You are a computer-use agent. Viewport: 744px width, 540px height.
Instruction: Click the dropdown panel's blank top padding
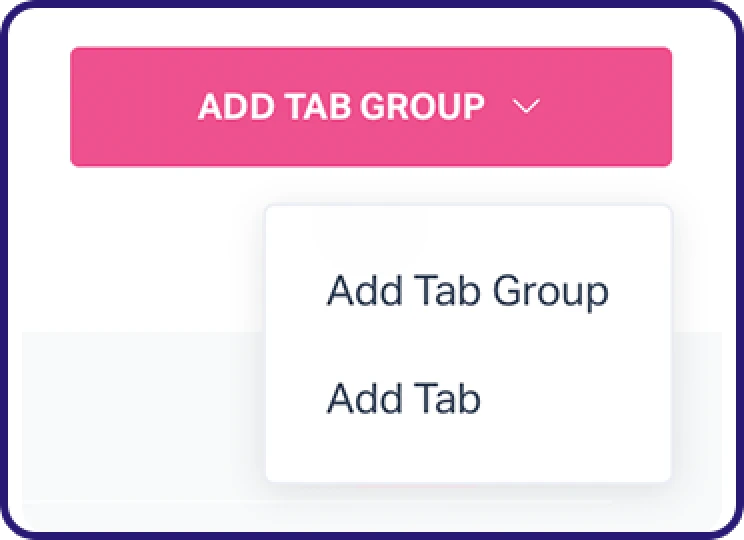[x=467, y=228]
